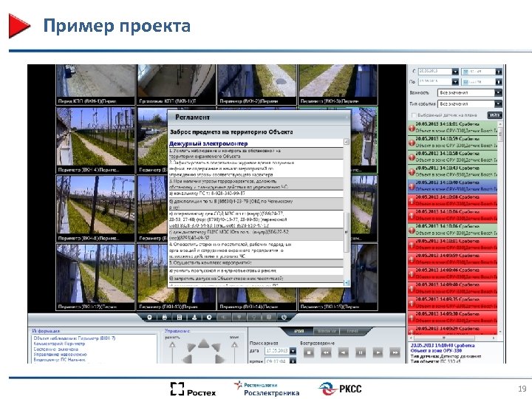Click the first round icon in the video toolbar
The width and height of the screenshot is (532, 399).
pyautogui.click(x=149, y=317)
